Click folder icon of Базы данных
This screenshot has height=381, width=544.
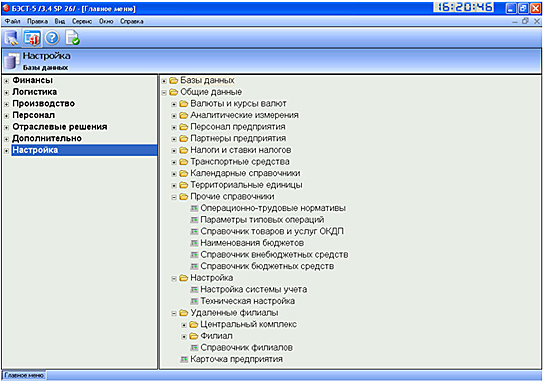click(x=173, y=81)
